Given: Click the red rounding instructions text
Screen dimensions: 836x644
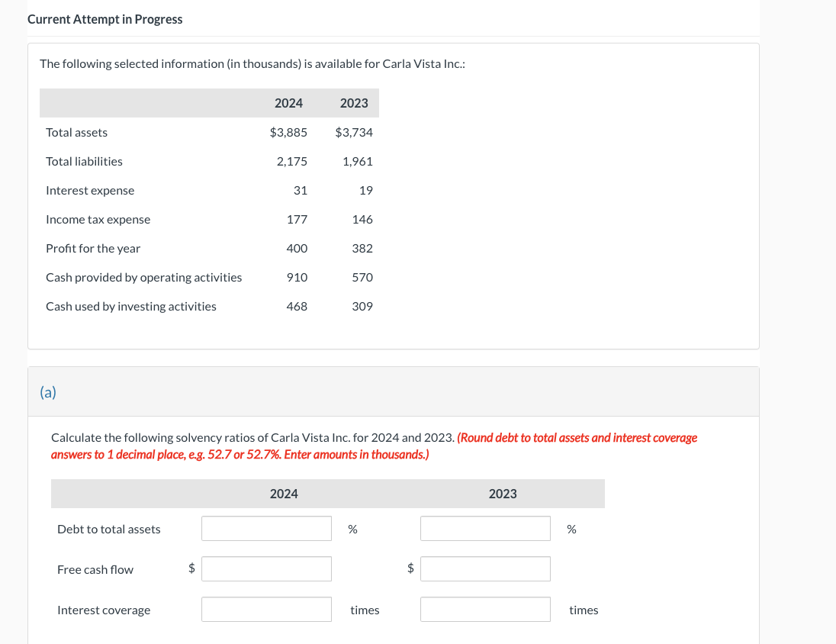Looking at the screenshot, I should point(374,446).
